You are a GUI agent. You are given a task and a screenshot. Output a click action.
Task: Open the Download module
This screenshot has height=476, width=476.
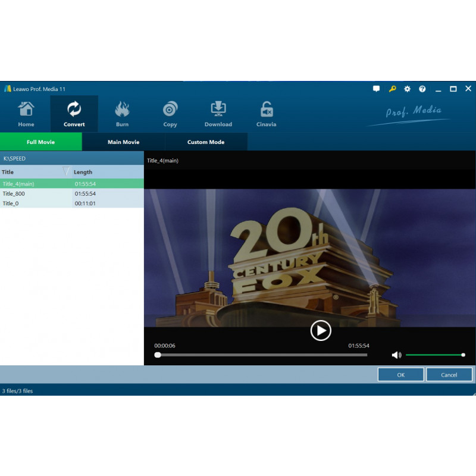tap(218, 114)
